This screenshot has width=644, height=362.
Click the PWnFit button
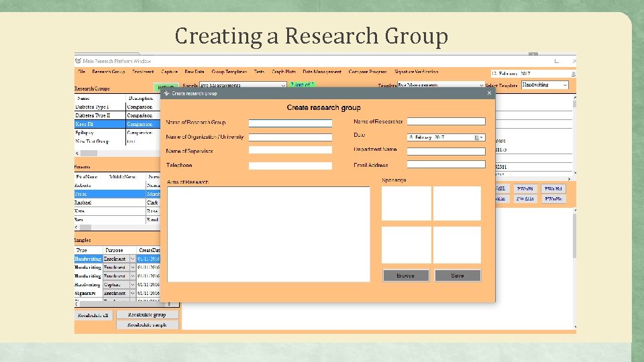coord(525,189)
